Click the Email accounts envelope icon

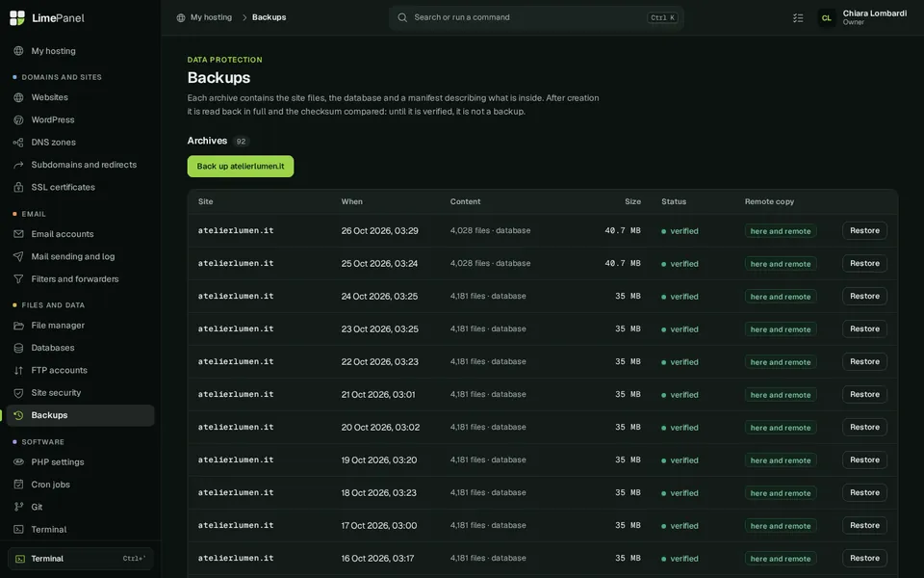point(19,234)
